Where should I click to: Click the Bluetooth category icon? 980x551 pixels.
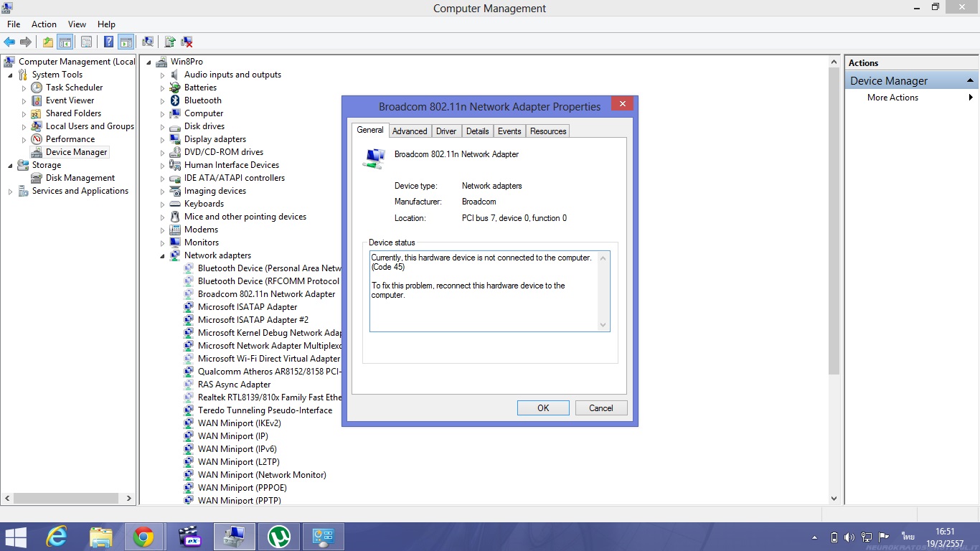click(x=175, y=100)
